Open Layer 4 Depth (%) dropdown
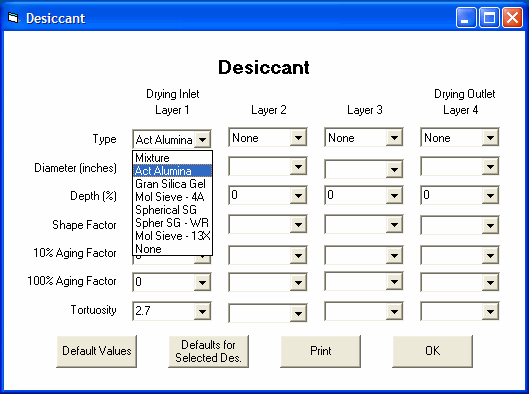This screenshot has width=529, height=394. pos(490,195)
